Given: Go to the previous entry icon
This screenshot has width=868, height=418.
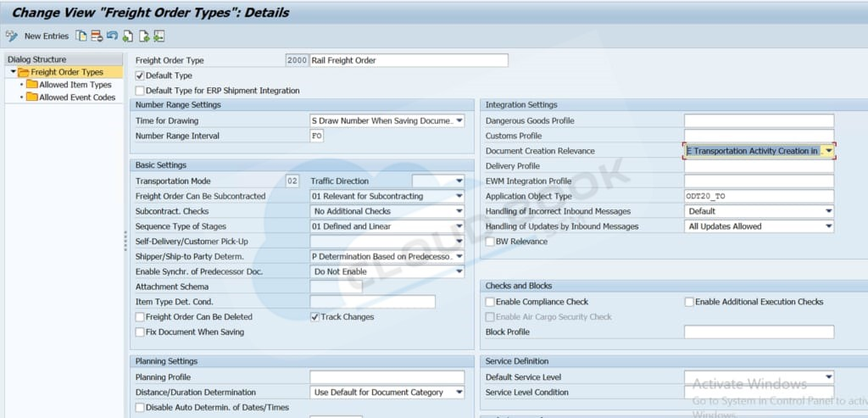Looking at the screenshot, I should click(128, 36).
